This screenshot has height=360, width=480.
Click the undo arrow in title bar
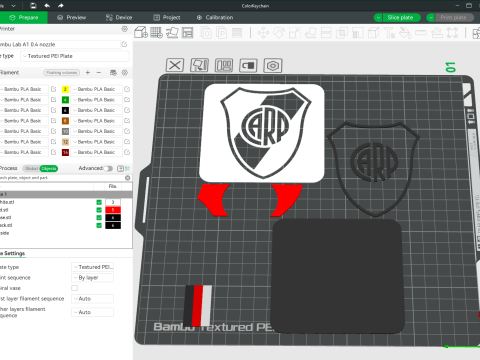[47, 5]
